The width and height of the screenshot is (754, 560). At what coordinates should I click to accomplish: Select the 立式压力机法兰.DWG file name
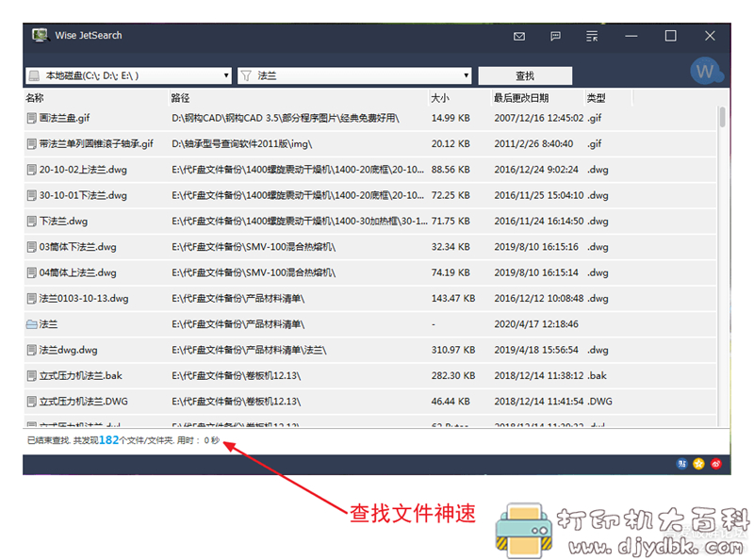tap(84, 402)
